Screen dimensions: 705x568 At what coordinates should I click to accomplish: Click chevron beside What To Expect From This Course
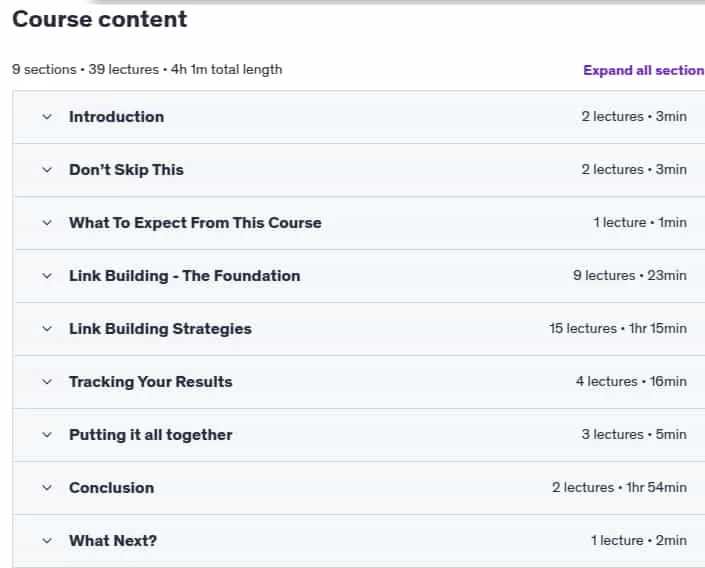pos(47,223)
